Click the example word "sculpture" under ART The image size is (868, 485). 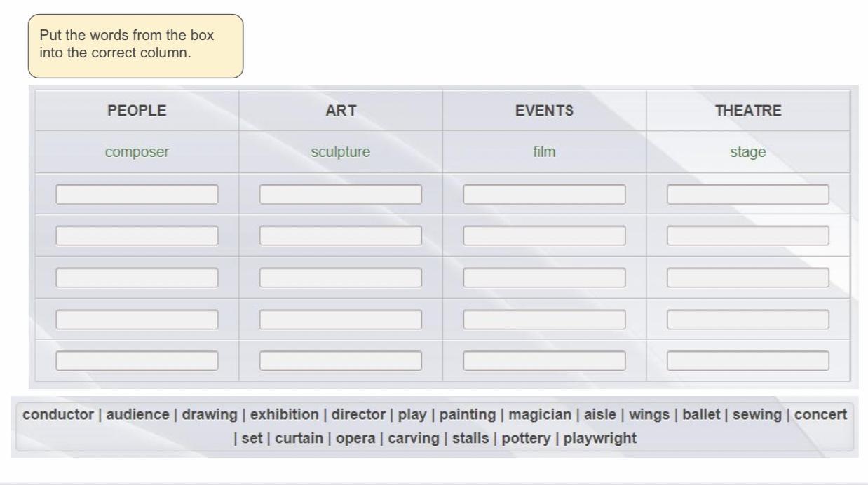point(341,150)
